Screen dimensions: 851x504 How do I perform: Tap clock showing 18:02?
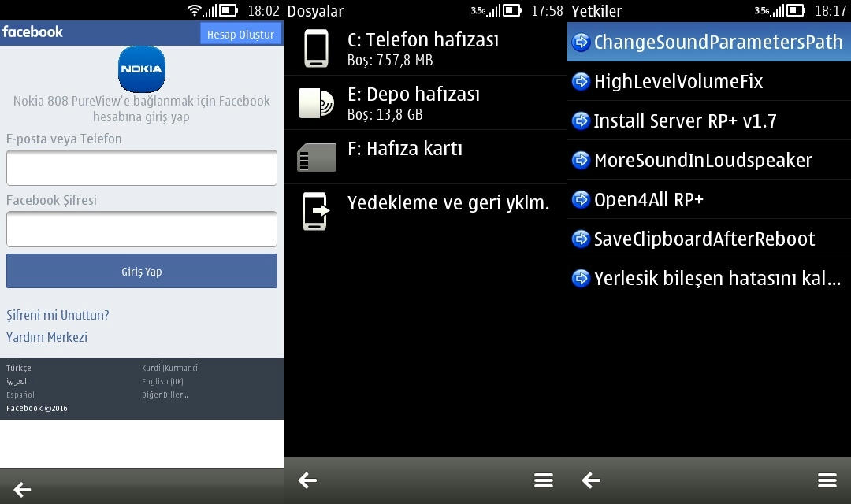click(x=263, y=11)
